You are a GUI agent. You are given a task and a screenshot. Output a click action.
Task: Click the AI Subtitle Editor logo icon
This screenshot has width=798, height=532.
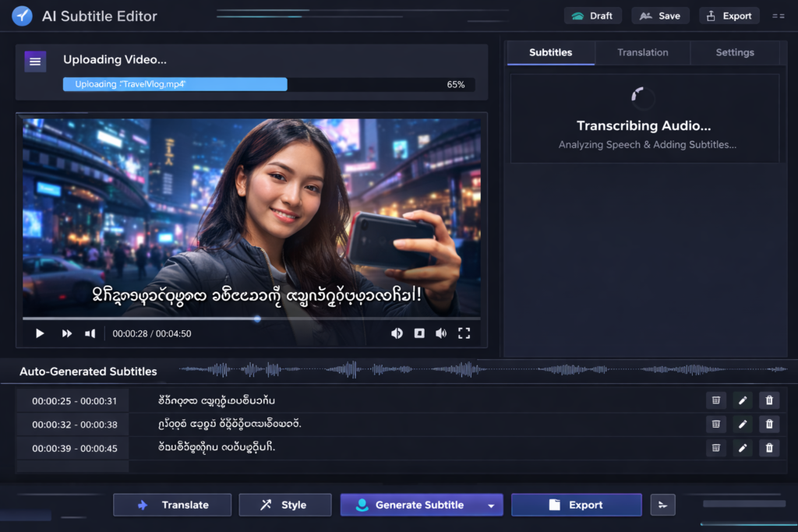pyautogui.click(x=23, y=16)
